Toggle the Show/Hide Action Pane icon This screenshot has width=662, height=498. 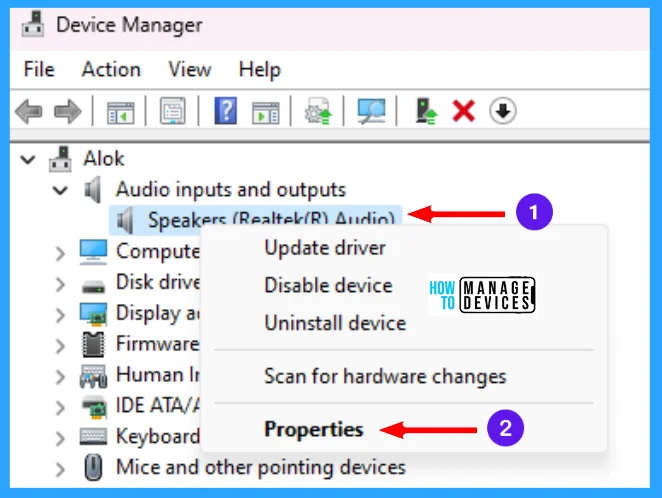tap(265, 112)
